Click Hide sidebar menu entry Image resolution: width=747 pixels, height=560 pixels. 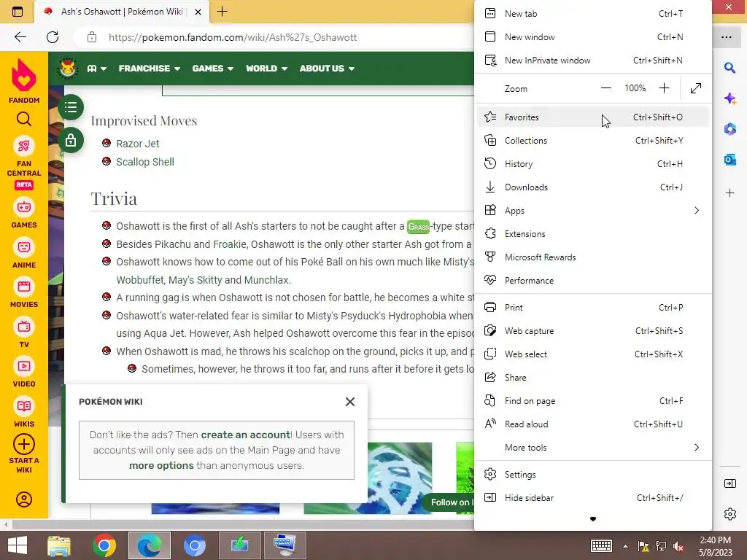click(592, 498)
